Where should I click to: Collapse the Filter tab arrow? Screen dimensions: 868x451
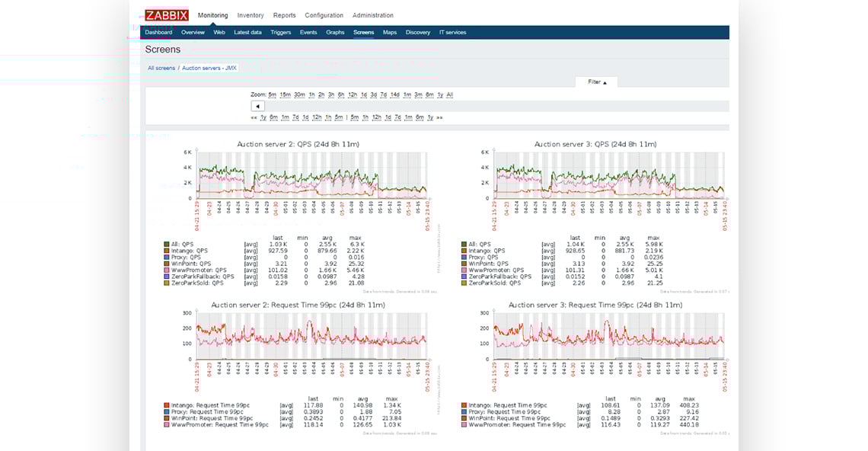pyautogui.click(x=605, y=82)
